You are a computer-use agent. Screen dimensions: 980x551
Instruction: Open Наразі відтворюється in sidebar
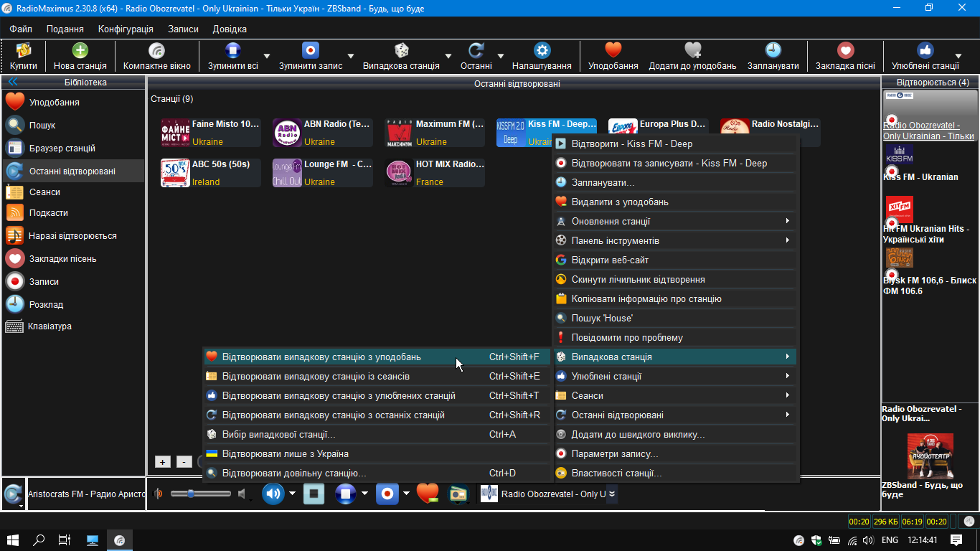tap(72, 235)
